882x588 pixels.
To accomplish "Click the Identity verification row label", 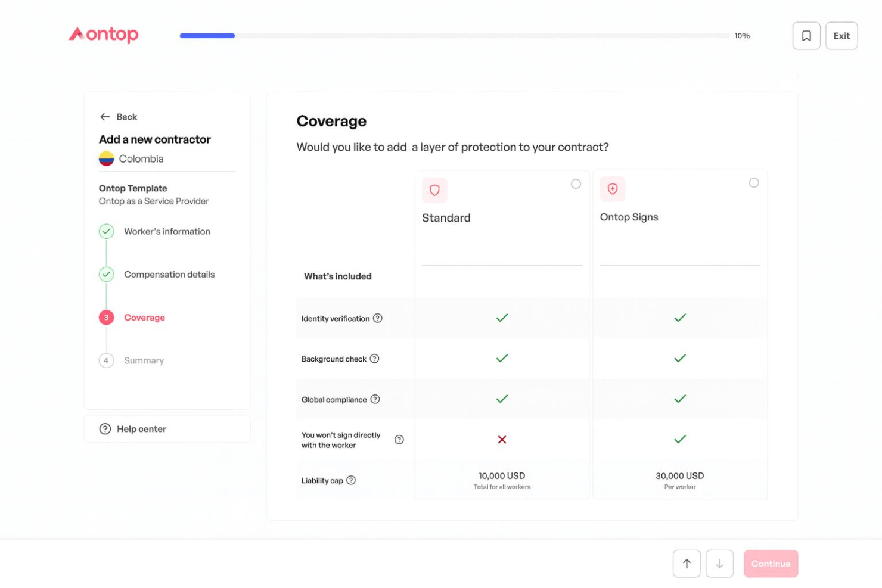I will 336,319.
